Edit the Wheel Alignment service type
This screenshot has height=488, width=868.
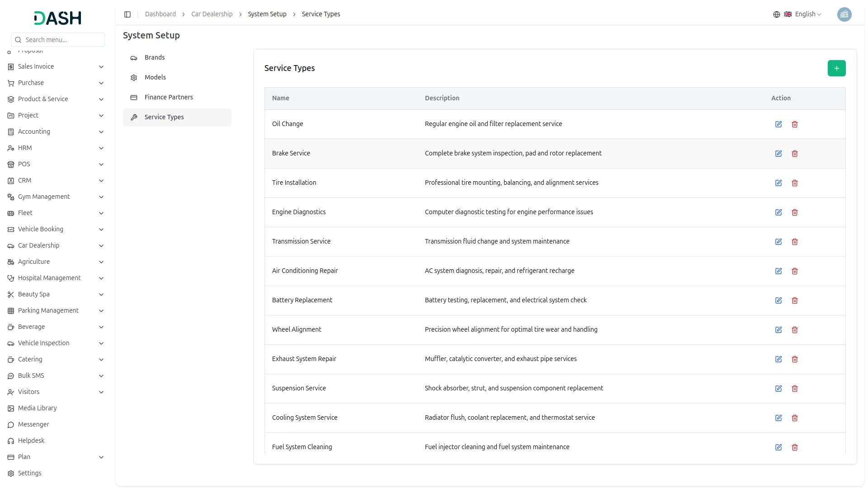tap(778, 330)
